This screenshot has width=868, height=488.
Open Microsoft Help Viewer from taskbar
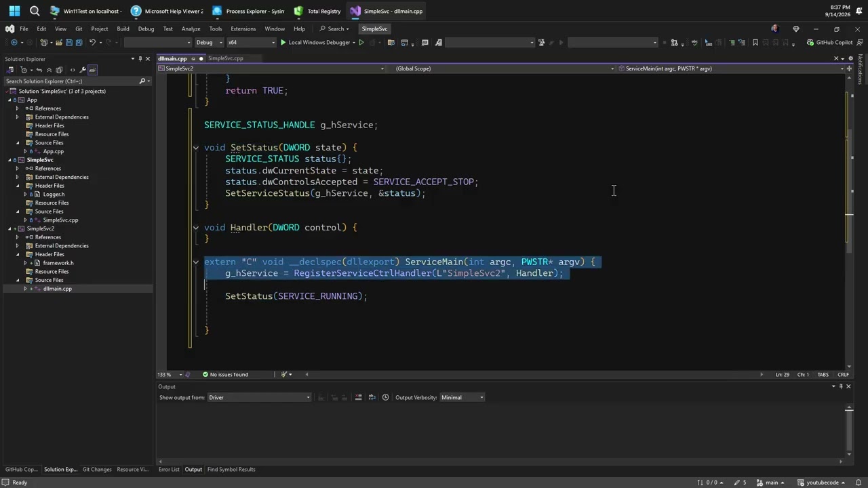point(167,11)
